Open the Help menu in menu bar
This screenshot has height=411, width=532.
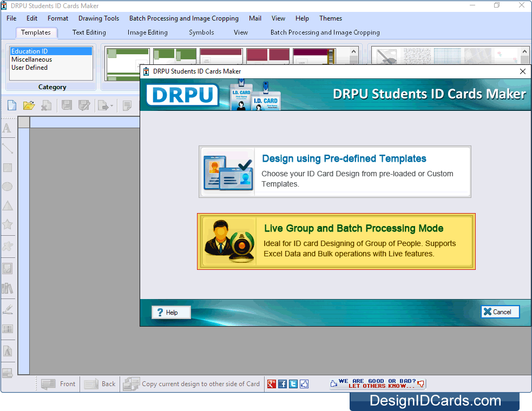point(302,18)
